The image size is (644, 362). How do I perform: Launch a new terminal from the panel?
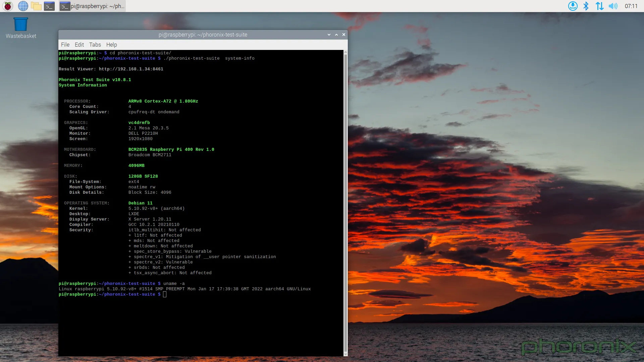49,6
